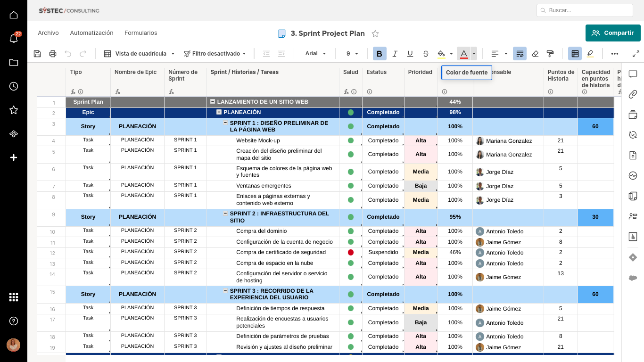Click the Save icon in toolbar

(37, 54)
